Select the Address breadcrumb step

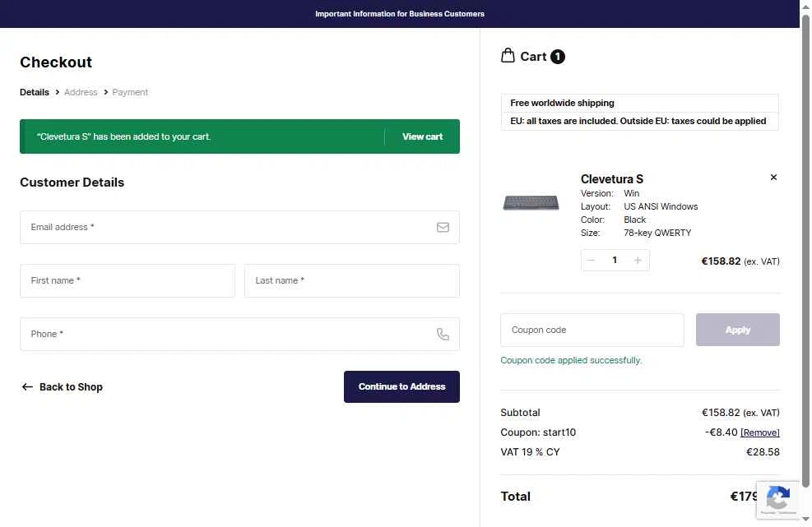click(x=81, y=92)
